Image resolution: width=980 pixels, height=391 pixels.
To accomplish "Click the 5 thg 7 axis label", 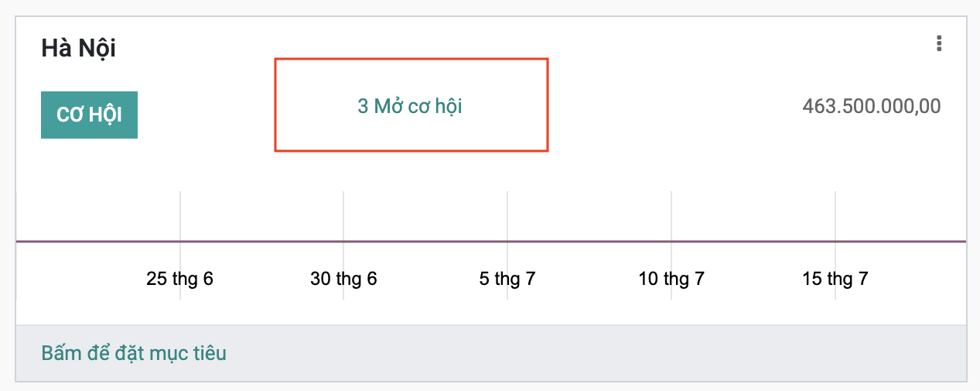I will click(507, 279).
